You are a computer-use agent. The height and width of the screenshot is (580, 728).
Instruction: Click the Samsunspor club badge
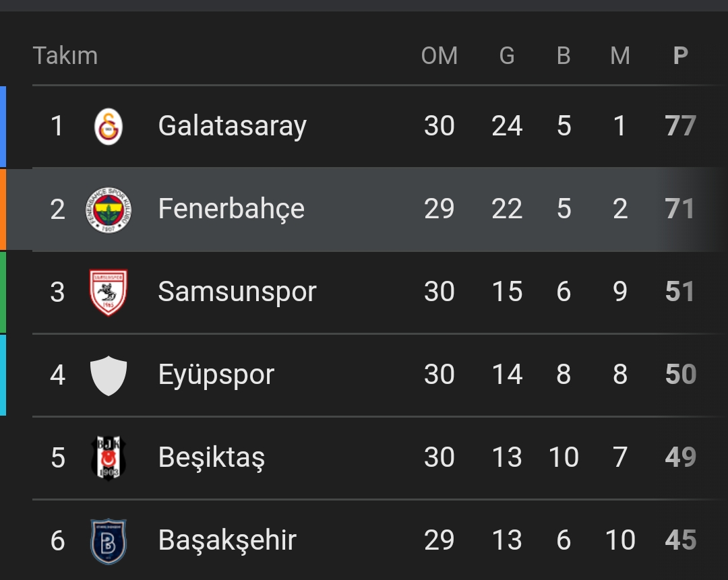(x=109, y=292)
